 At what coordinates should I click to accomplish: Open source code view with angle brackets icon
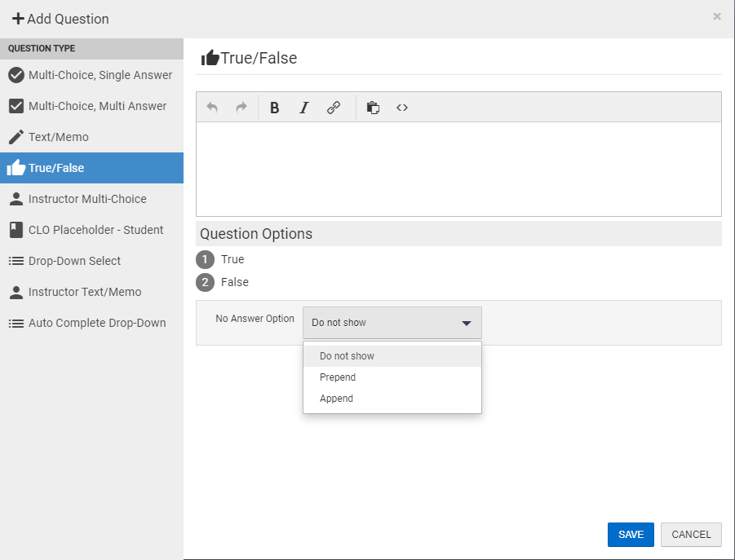[x=402, y=108]
